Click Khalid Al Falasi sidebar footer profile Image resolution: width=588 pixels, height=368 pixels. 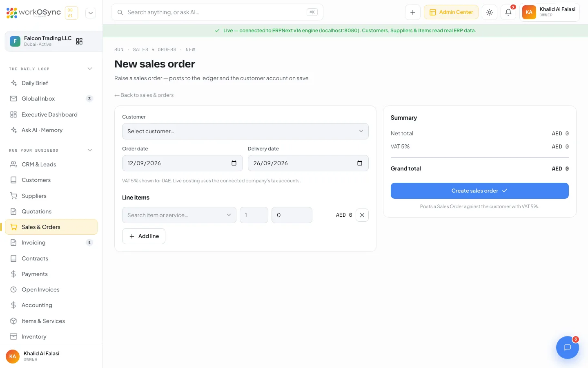51,356
